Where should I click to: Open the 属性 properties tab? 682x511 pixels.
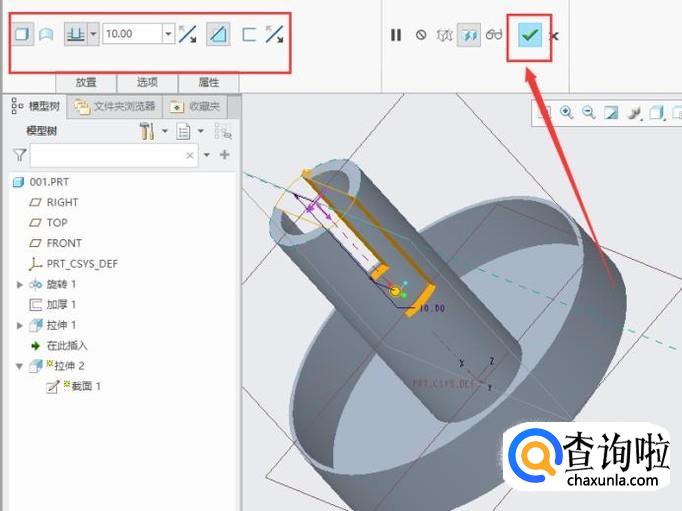click(209, 82)
